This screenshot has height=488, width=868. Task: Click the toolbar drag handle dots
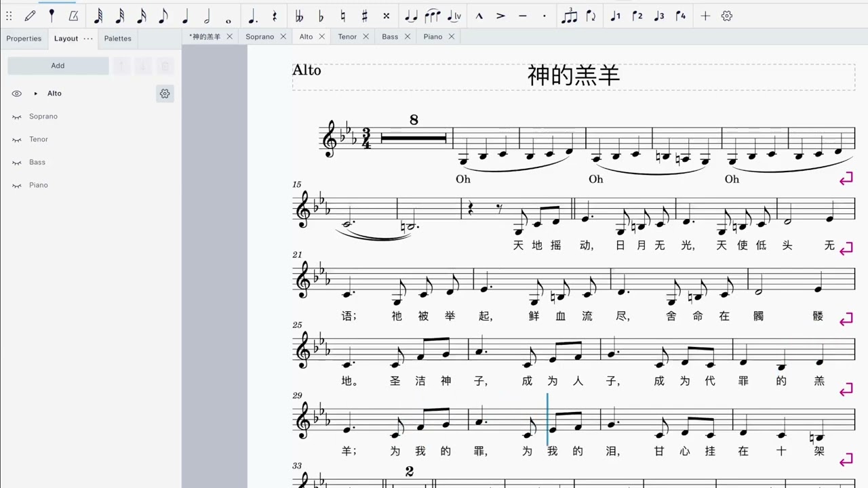pos(9,16)
